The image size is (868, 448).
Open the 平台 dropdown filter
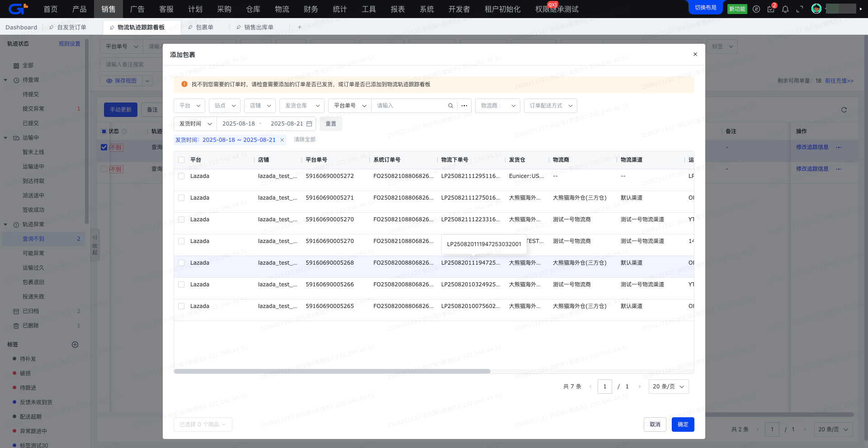(x=189, y=106)
